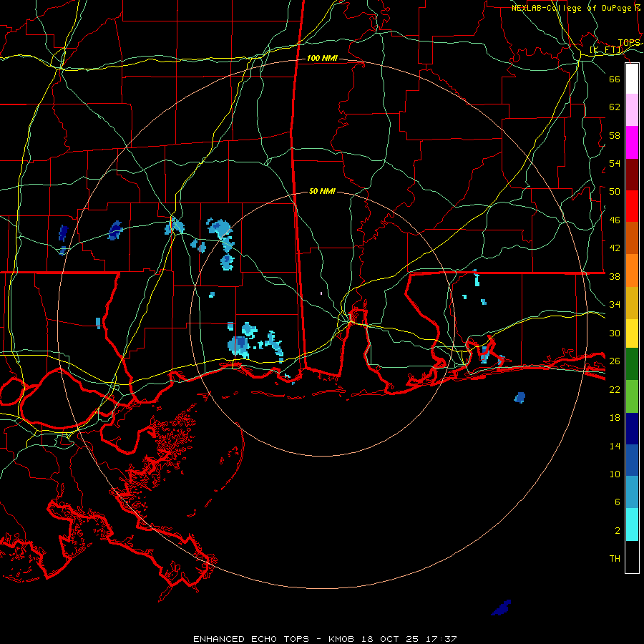Click the '30' legend value
This screenshot has width=644, height=644.
click(x=615, y=333)
